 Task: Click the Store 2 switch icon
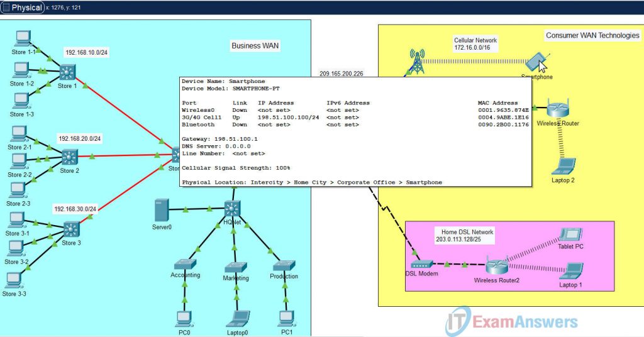[x=69, y=157]
